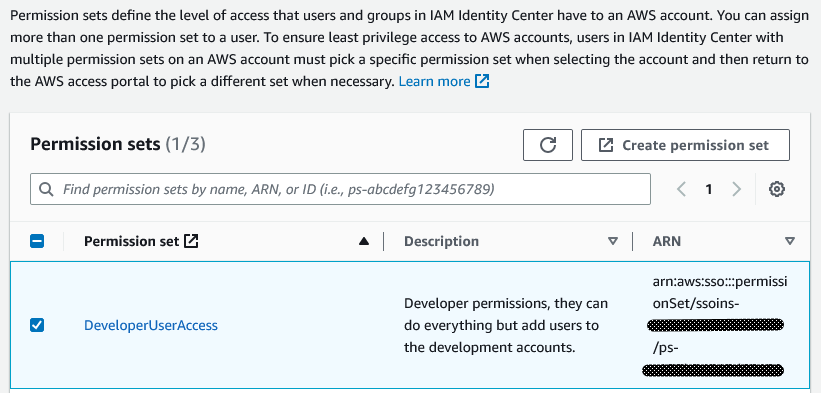Uncheck the DeveloperUserAccess row checkbox
The image size is (821, 393).
37,325
